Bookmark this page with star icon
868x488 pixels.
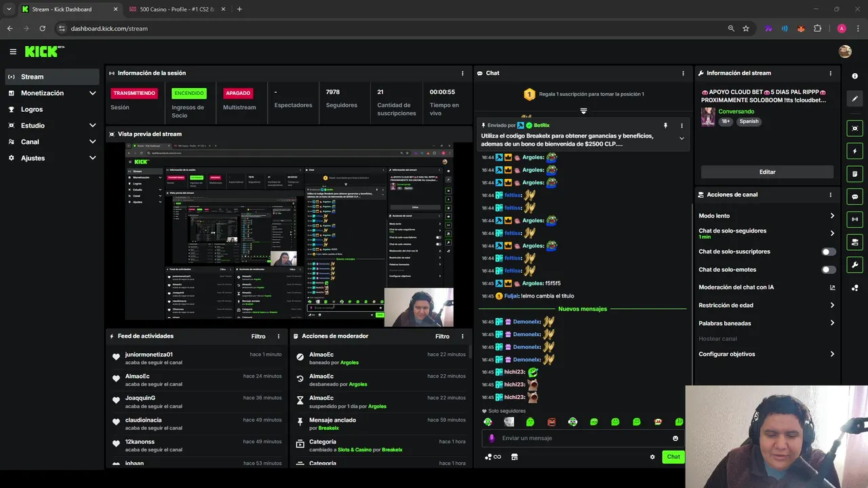pyautogui.click(x=746, y=28)
